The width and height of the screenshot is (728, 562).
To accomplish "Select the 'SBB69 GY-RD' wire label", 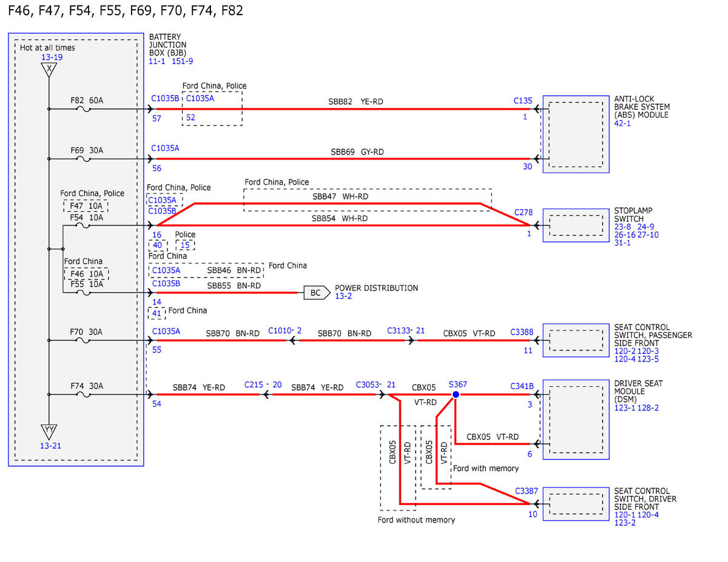I will [x=357, y=152].
